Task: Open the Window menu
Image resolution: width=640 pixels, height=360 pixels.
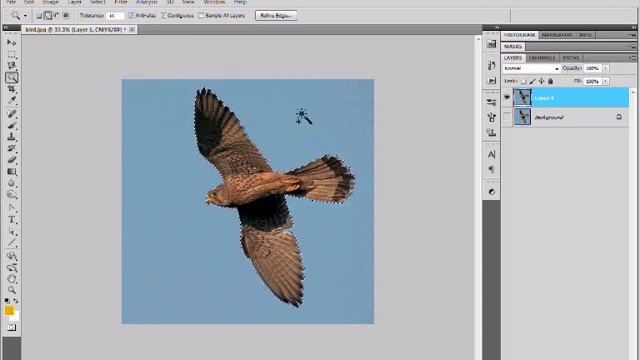Action: (214, 2)
